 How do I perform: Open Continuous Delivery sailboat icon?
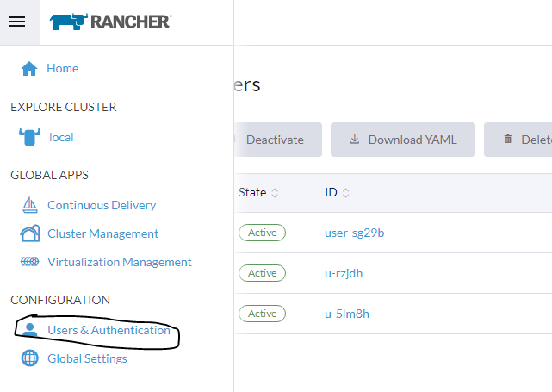tap(29, 205)
